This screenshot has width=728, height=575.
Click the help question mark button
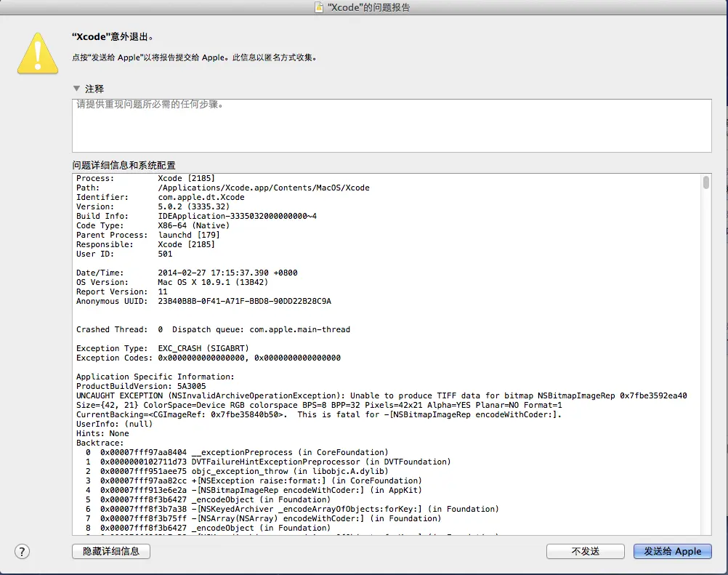[x=22, y=551]
